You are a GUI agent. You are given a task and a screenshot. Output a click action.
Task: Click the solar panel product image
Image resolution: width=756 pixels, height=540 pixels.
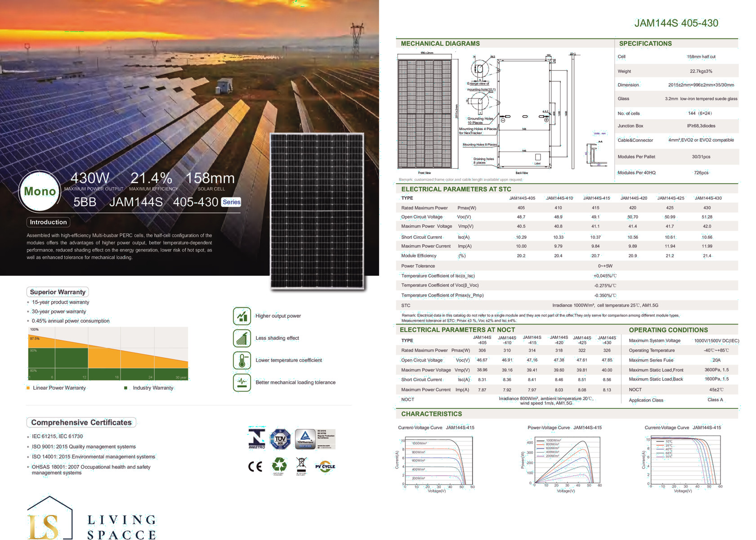pos(317,211)
